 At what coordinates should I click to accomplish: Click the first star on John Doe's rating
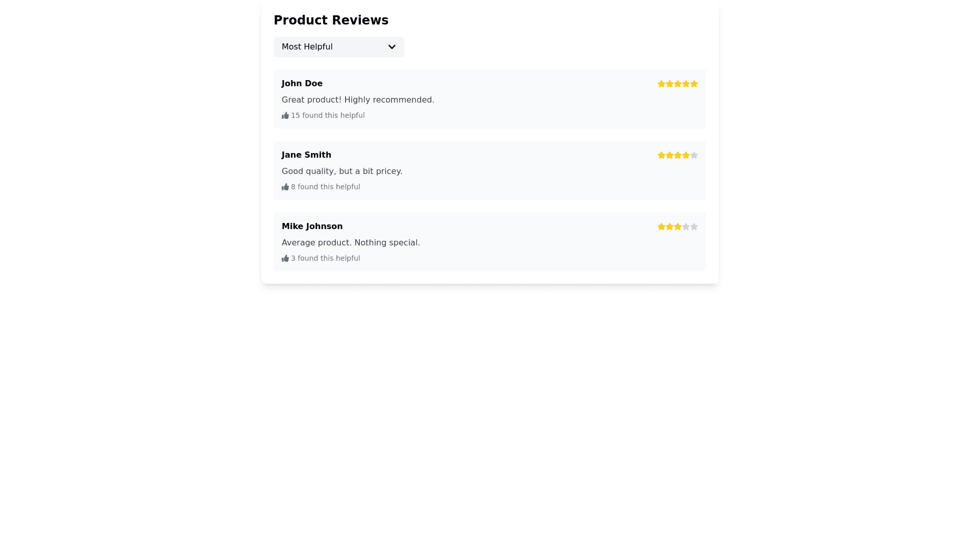coord(661,84)
